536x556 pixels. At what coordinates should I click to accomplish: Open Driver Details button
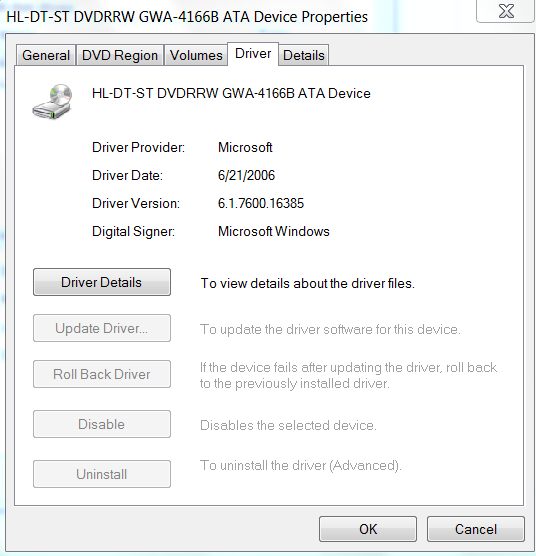click(x=102, y=282)
